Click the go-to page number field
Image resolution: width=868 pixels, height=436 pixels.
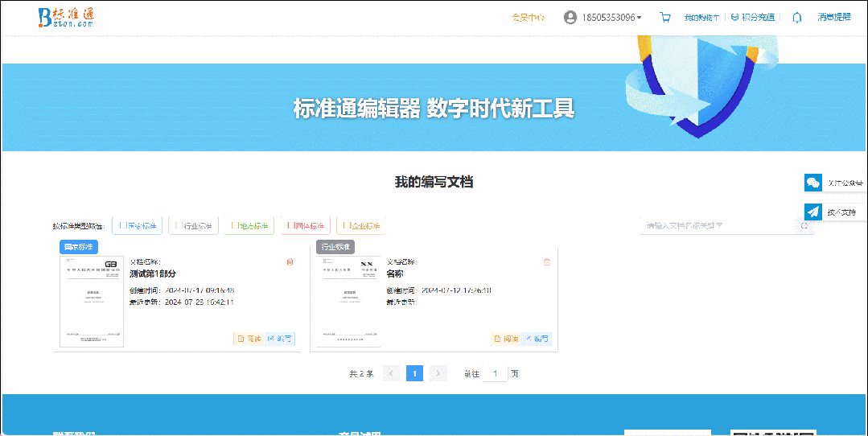point(495,373)
